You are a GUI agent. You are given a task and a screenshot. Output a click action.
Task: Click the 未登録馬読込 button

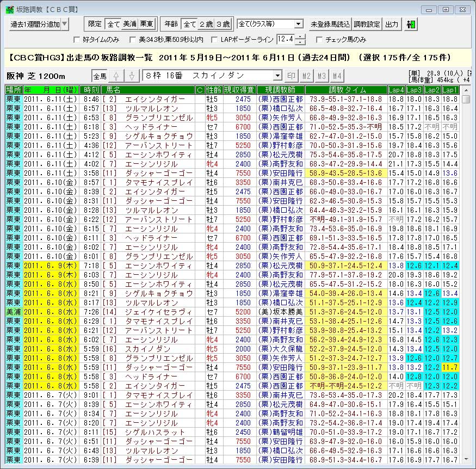[x=330, y=24]
